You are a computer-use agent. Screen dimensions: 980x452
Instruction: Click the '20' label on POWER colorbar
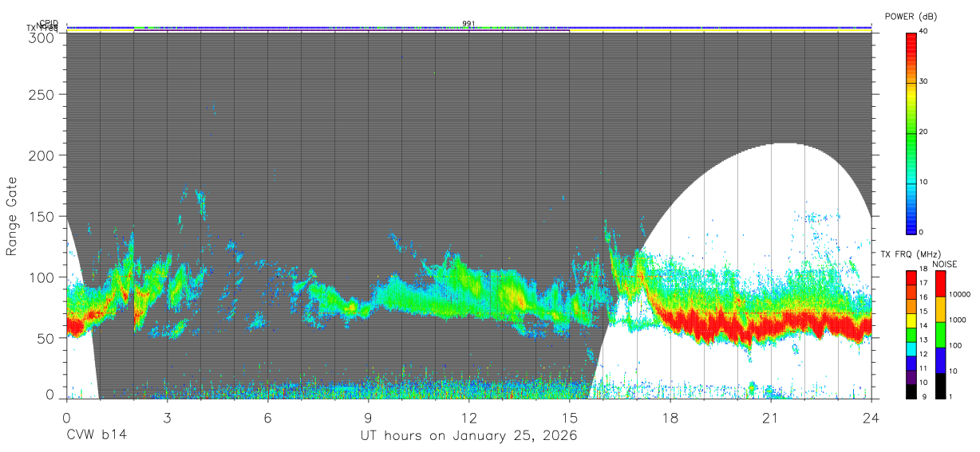tap(925, 132)
